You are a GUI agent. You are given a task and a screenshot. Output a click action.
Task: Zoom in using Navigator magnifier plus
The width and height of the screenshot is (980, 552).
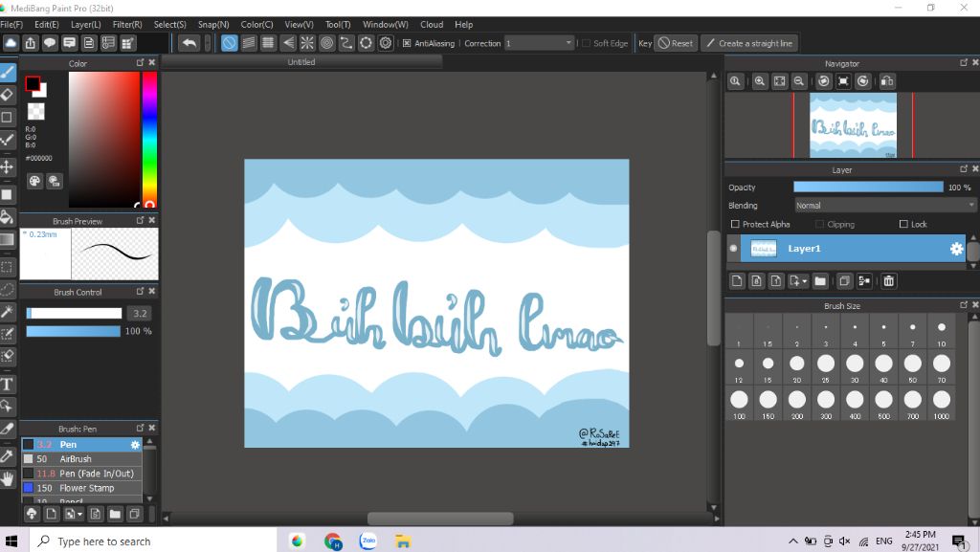tap(759, 81)
